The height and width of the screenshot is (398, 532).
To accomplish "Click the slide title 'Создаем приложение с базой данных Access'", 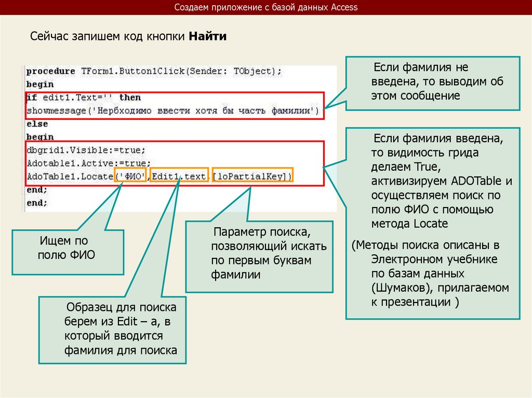I will pyautogui.click(x=265, y=7).
